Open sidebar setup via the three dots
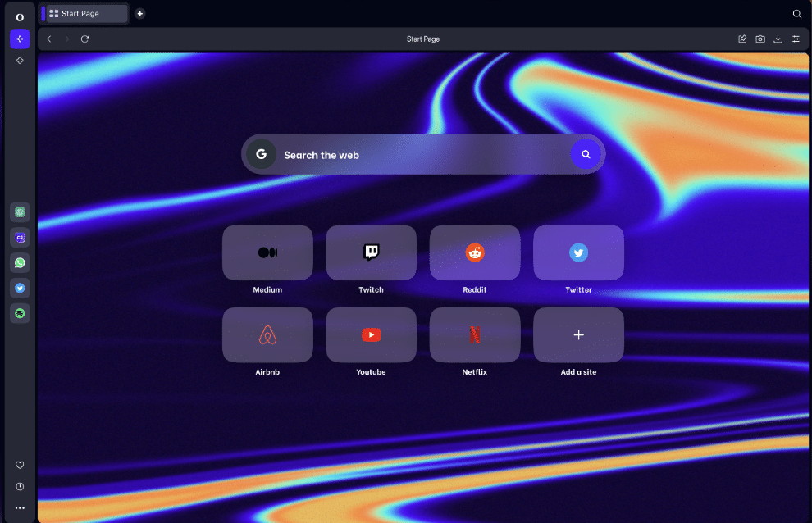812x523 pixels. click(x=20, y=507)
